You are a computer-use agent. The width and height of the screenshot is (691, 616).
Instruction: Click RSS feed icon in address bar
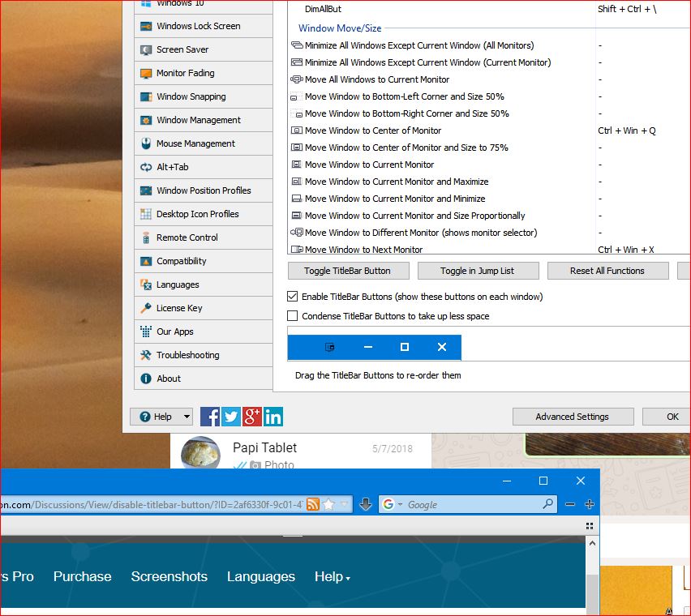click(313, 504)
